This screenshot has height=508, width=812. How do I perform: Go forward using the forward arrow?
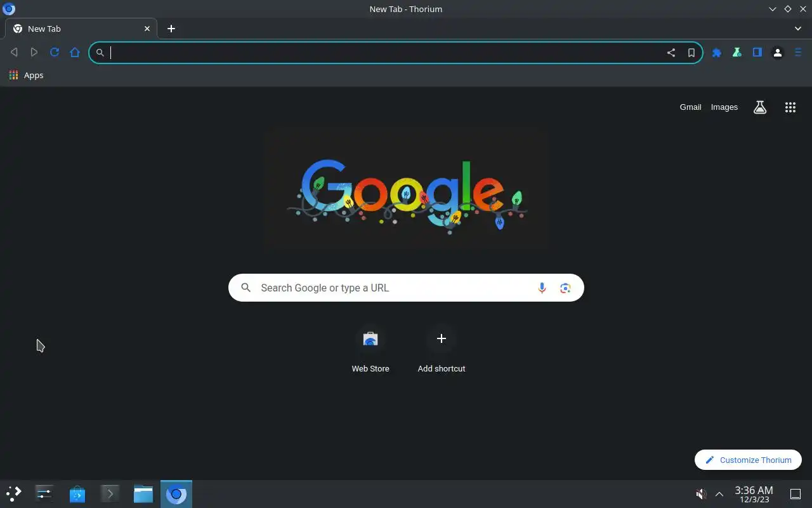click(34, 53)
